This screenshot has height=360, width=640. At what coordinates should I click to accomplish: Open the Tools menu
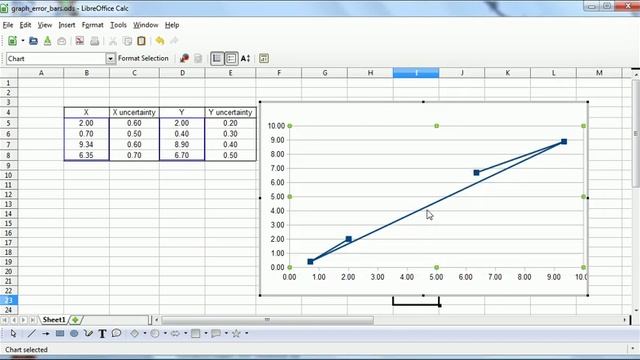pyautogui.click(x=118, y=25)
